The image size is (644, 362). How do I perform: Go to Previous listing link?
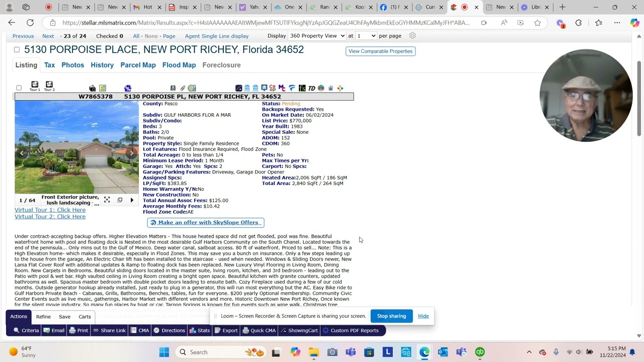tap(23, 36)
